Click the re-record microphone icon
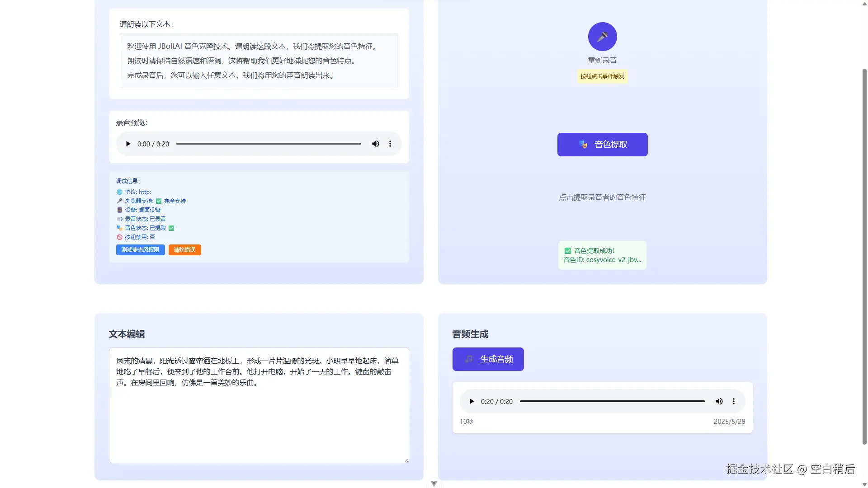Viewport: 868px width, 488px height. pyautogui.click(x=602, y=36)
